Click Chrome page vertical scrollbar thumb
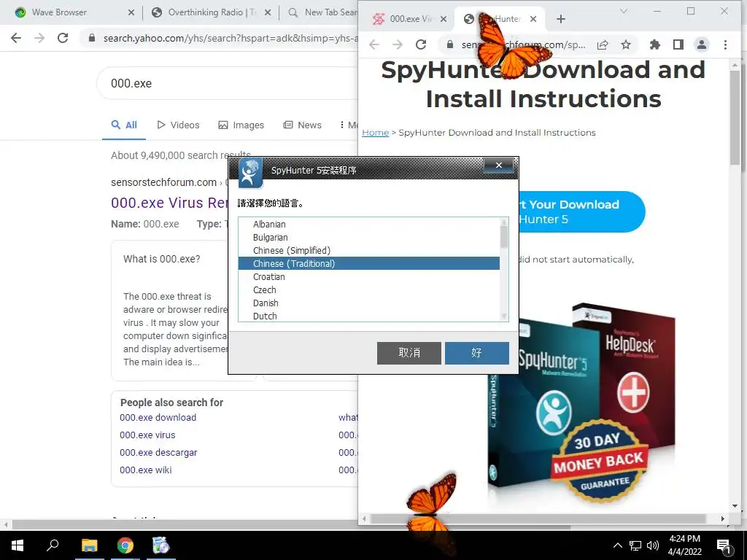Image resolution: width=747 pixels, height=560 pixels. (x=735, y=117)
